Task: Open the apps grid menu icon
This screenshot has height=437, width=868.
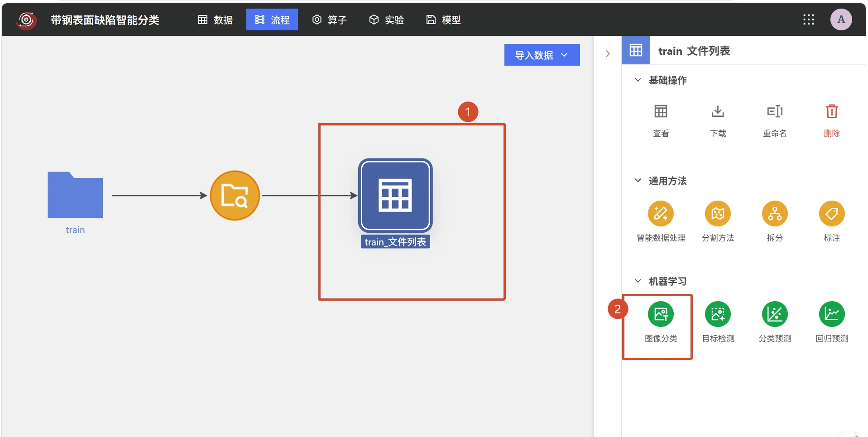Action: (x=809, y=19)
